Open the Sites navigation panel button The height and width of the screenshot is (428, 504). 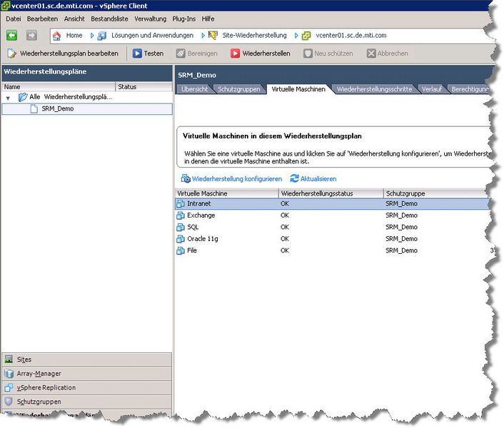click(x=87, y=360)
